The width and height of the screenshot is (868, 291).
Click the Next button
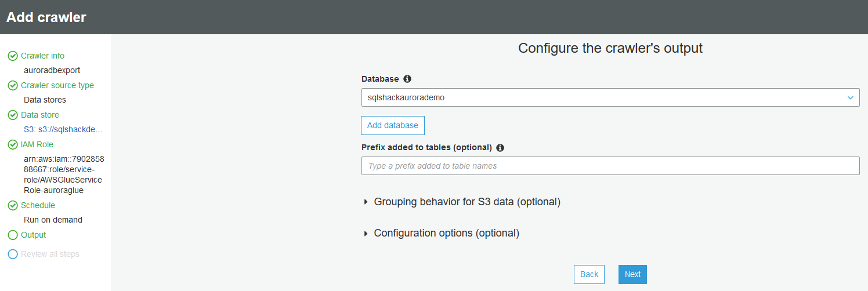pyautogui.click(x=632, y=275)
